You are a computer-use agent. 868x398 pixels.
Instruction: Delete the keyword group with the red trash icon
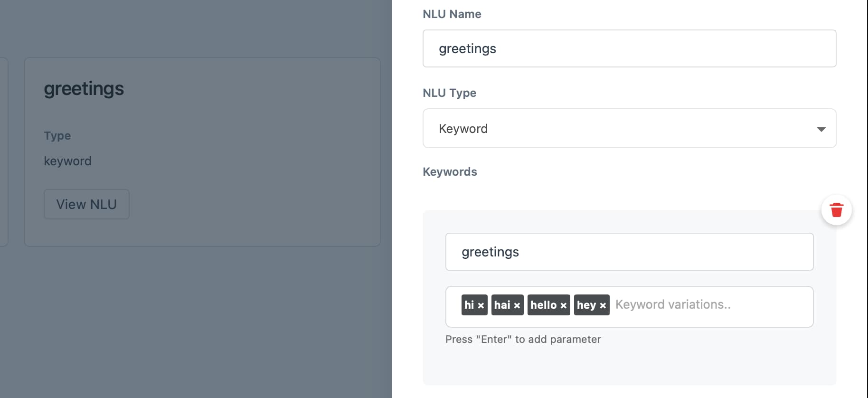[x=836, y=210]
